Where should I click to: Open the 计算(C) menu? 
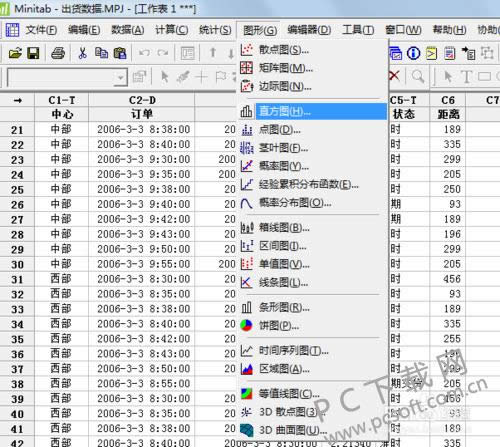click(171, 30)
